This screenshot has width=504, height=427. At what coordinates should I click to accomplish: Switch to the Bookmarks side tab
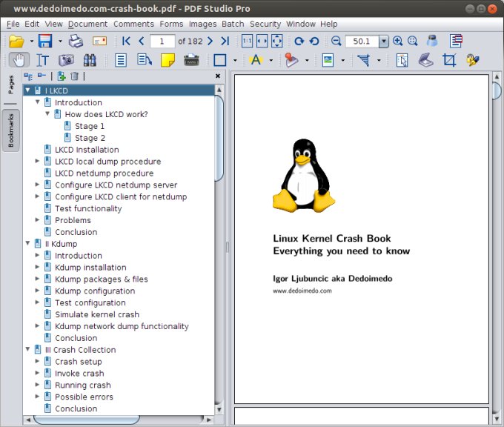tap(11, 130)
